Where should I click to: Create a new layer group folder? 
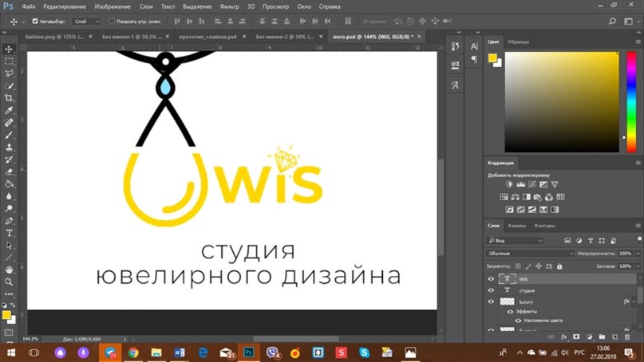pos(602,337)
